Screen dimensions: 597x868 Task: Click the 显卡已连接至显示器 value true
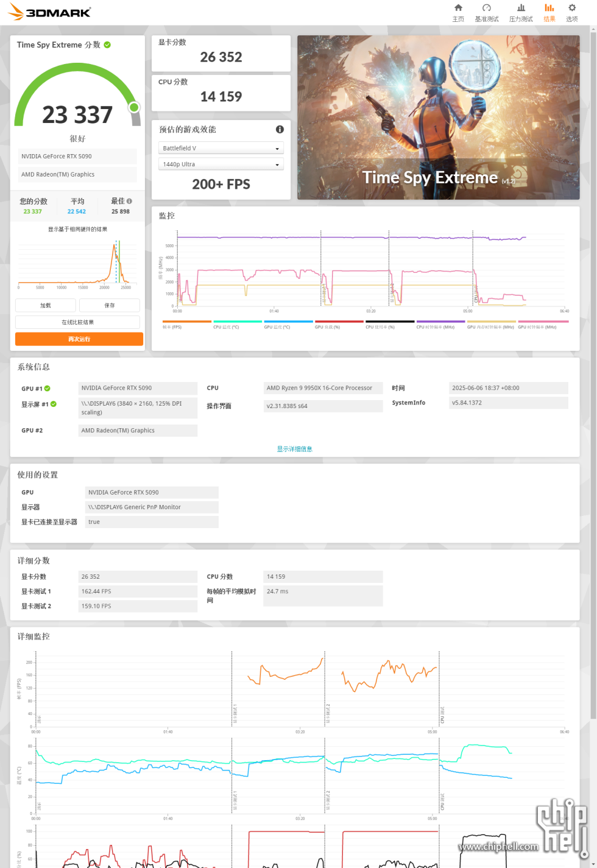[x=152, y=522]
